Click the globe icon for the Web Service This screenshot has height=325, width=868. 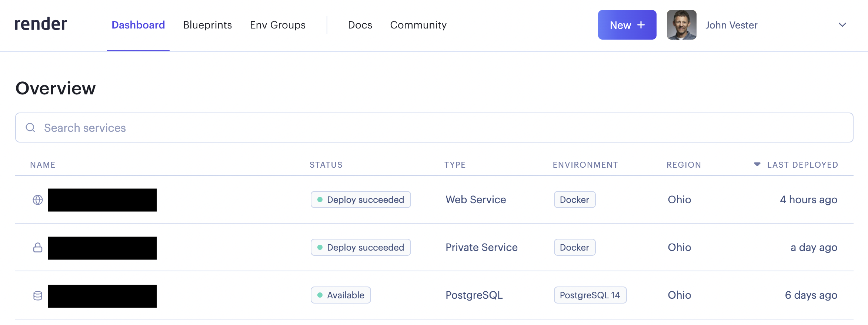pyautogui.click(x=38, y=200)
